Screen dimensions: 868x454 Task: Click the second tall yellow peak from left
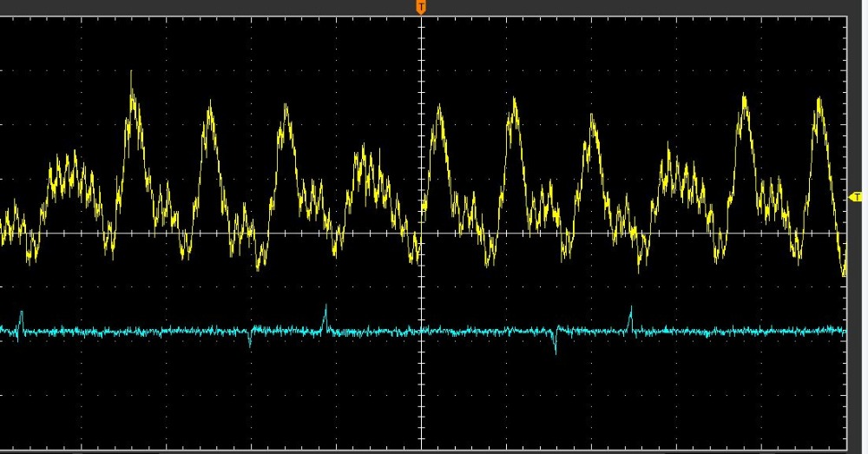[x=209, y=106]
